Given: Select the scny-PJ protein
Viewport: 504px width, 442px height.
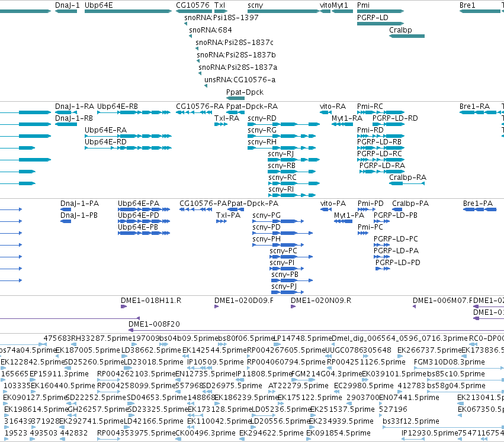Looking at the screenshot, I should click(x=287, y=292).
